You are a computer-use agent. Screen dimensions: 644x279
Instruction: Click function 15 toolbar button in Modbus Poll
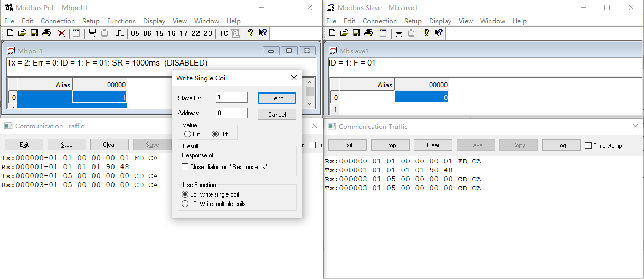pyautogui.click(x=159, y=33)
